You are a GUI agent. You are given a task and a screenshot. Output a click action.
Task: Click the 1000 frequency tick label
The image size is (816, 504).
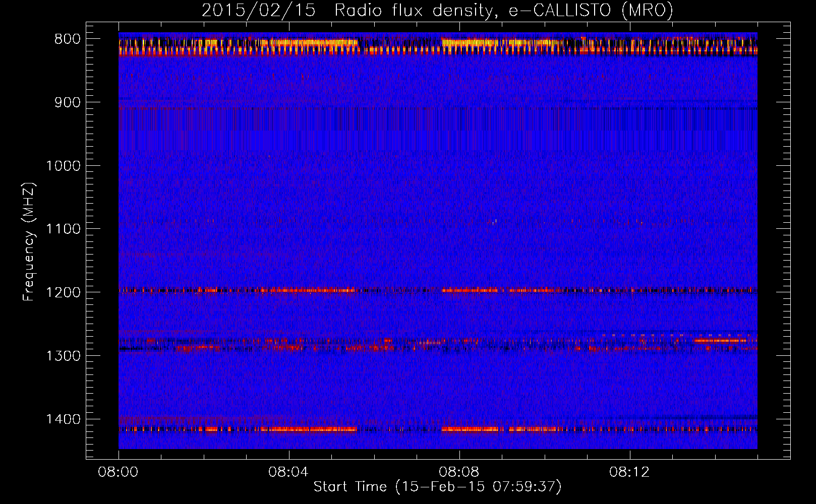(x=63, y=166)
